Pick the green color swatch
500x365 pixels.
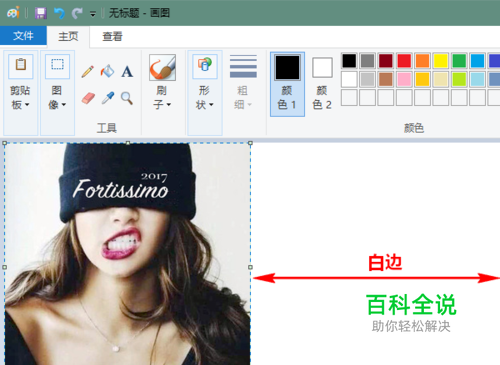coord(459,61)
